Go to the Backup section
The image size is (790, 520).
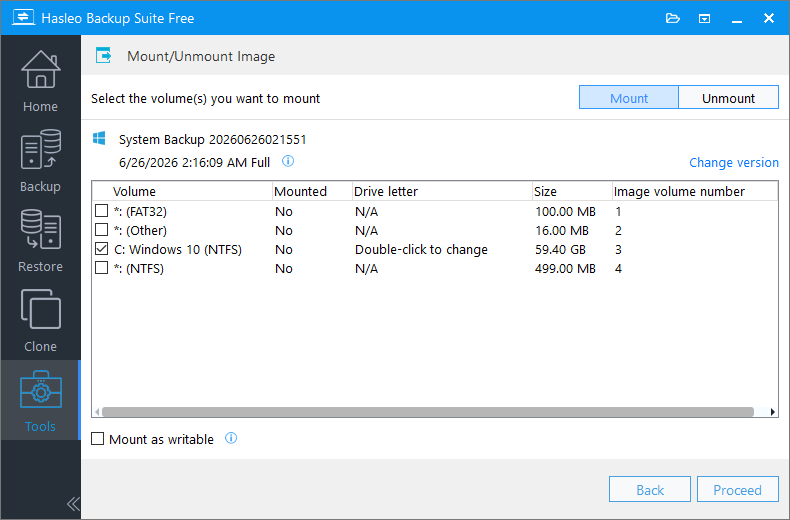[40, 161]
